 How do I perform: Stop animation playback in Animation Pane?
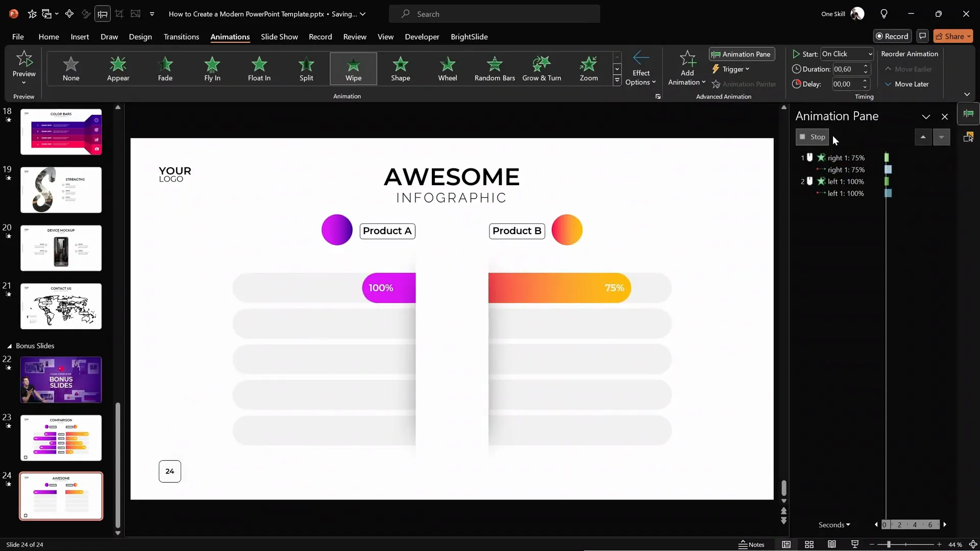(x=812, y=137)
